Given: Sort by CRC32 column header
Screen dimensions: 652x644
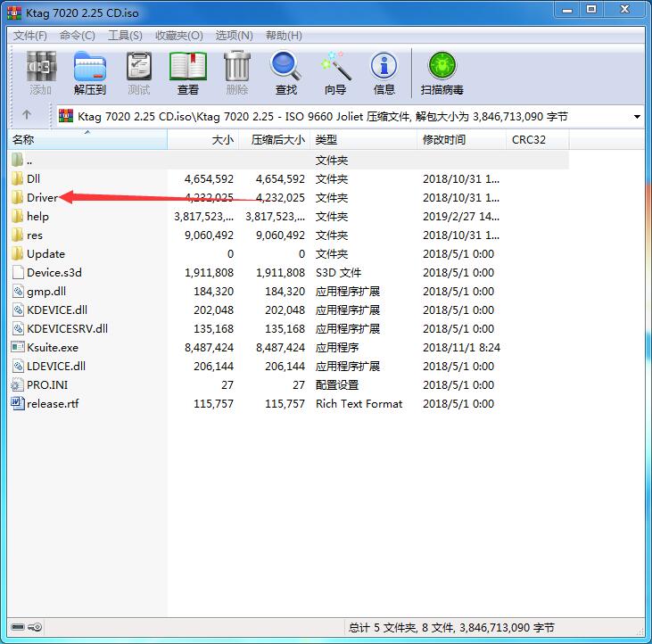Looking at the screenshot, I should point(538,139).
